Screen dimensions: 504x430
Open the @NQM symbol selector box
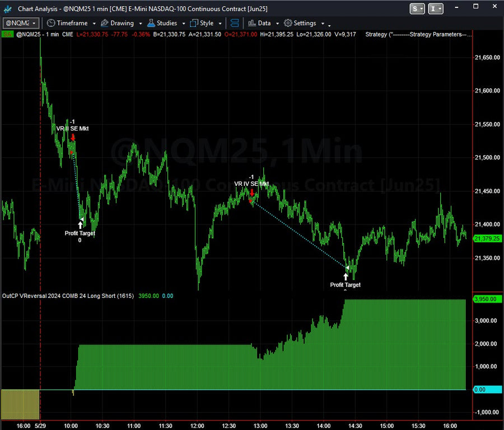(21, 23)
